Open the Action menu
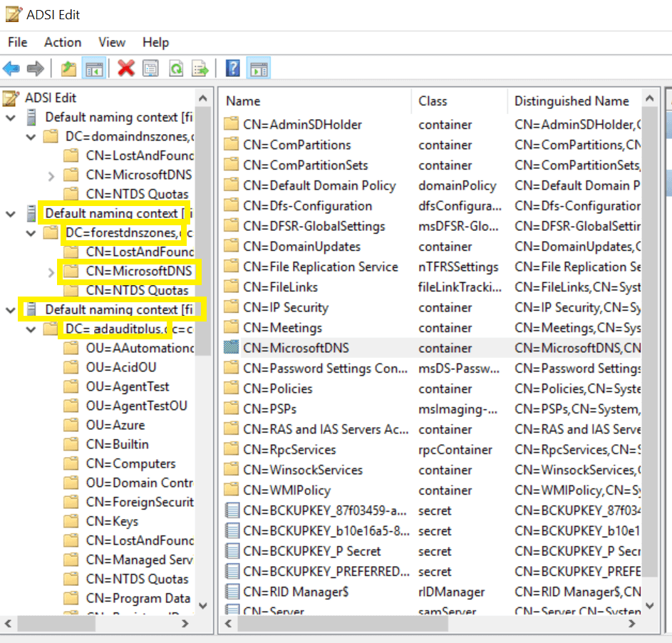 (63, 43)
